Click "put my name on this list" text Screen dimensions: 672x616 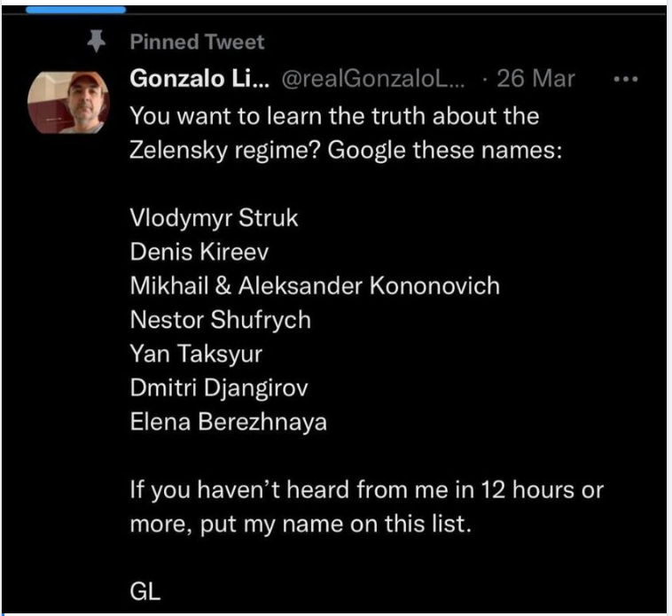point(301,524)
